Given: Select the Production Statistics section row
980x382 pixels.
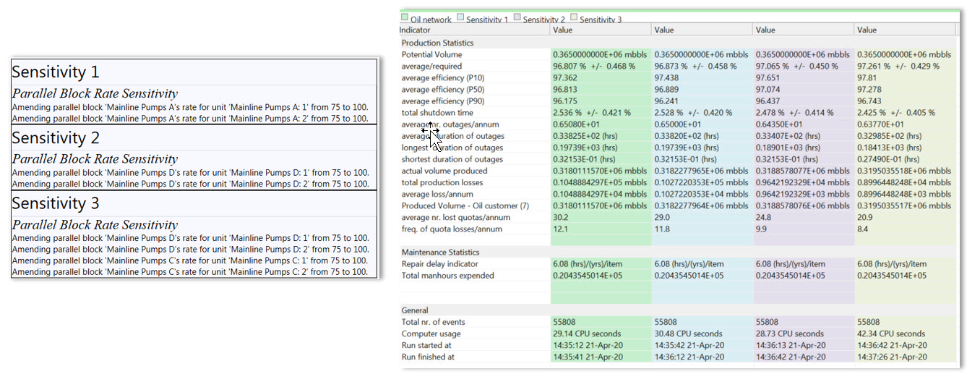Looking at the screenshot, I should [437, 43].
